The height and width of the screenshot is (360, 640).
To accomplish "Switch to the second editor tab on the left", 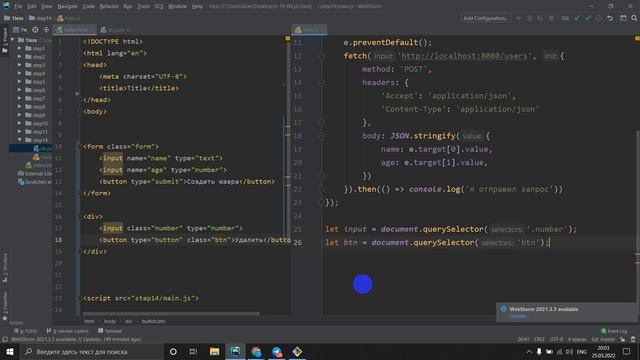I will point(115,30).
